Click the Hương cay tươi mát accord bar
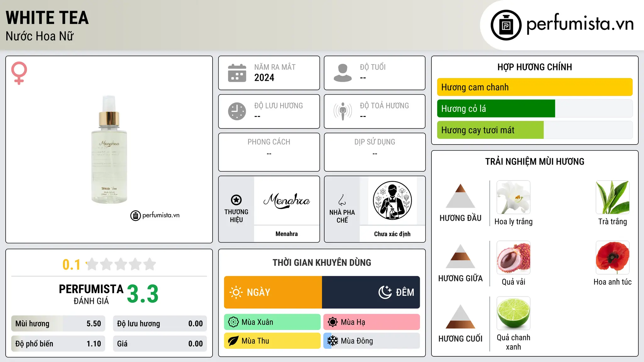The height and width of the screenshot is (362, 644). [535, 130]
